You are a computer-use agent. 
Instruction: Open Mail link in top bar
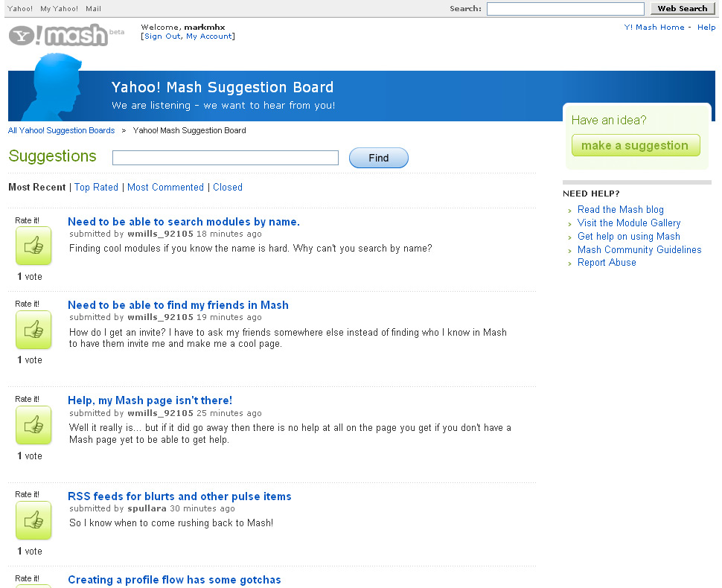[x=94, y=9]
